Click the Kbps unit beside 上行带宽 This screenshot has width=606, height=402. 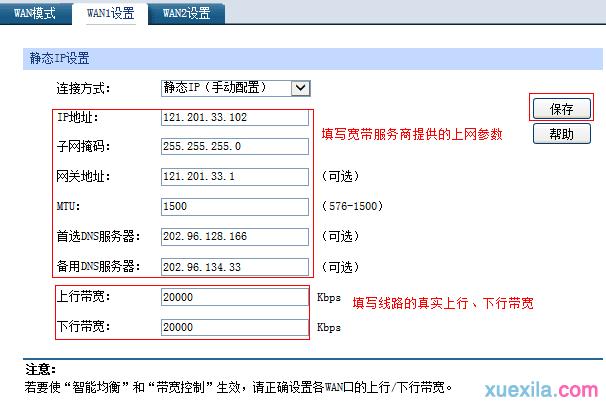pyautogui.click(x=329, y=297)
